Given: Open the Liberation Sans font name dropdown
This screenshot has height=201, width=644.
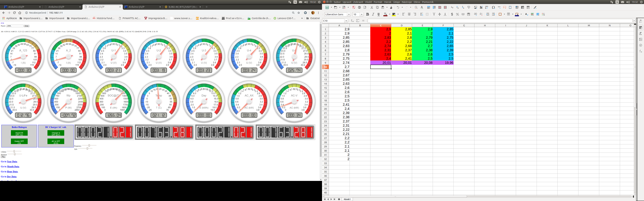Looking at the screenshot, I should tap(349, 14).
